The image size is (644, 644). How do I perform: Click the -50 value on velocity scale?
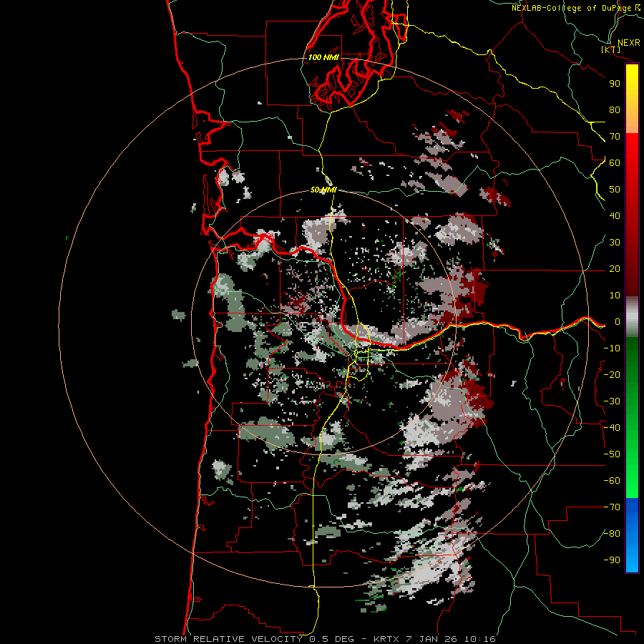pos(612,454)
